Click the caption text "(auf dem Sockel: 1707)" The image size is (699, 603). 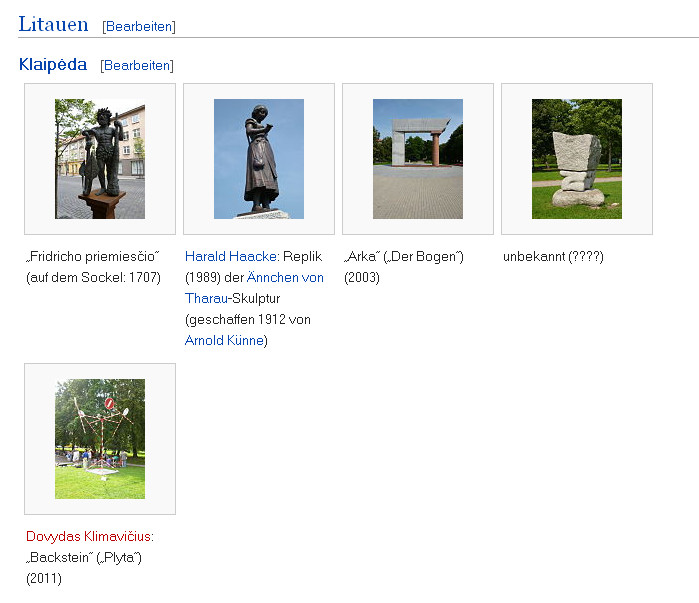click(93, 278)
